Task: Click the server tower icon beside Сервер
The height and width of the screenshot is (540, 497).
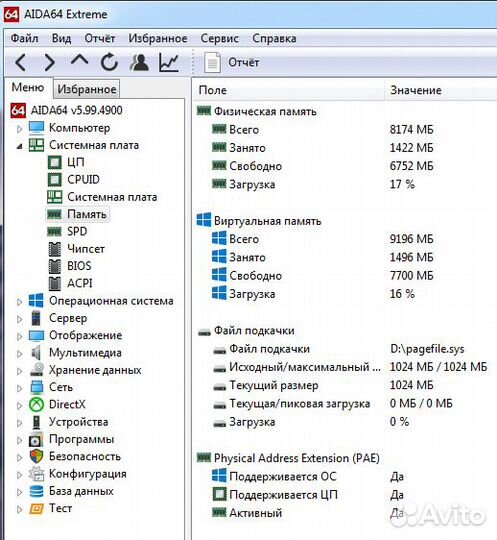Action: point(36,318)
